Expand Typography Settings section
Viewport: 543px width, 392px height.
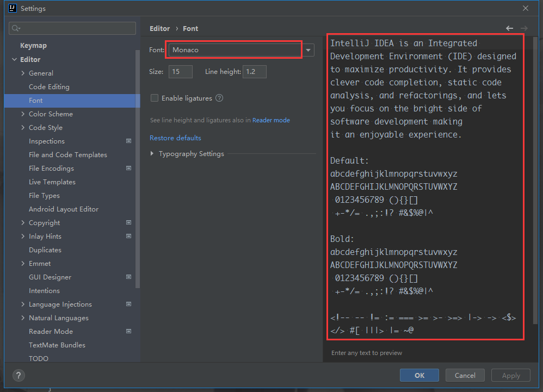pos(152,154)
